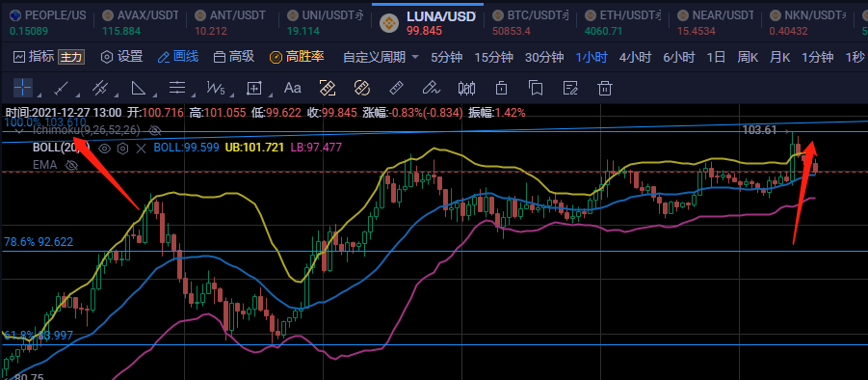
Task: Click the 高胜率 high win-rate button
Action: tap(297, 57)
